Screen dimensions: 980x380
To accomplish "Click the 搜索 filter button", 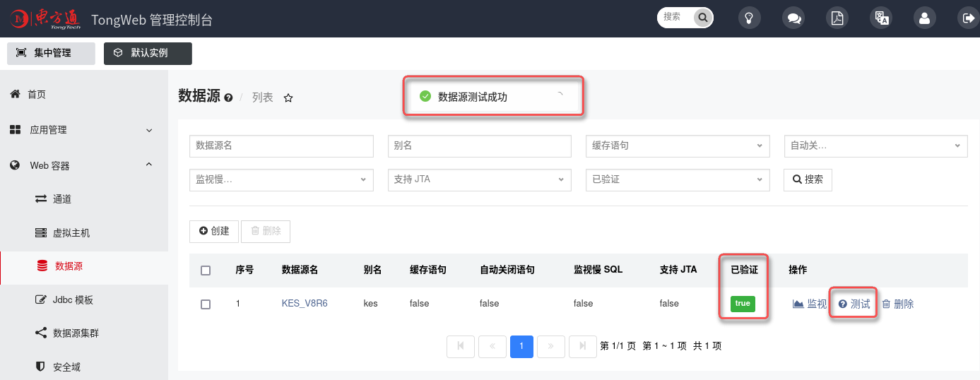I will [x=808, y=179].
